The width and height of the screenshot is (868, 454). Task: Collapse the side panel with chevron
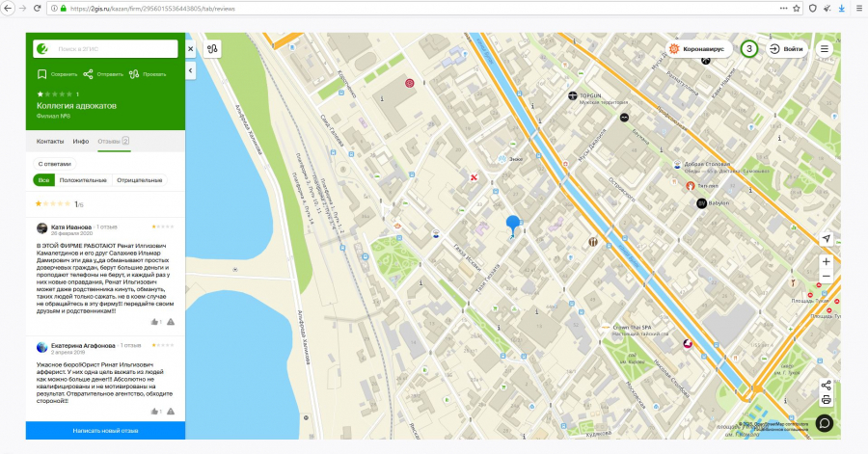point(190,70)
